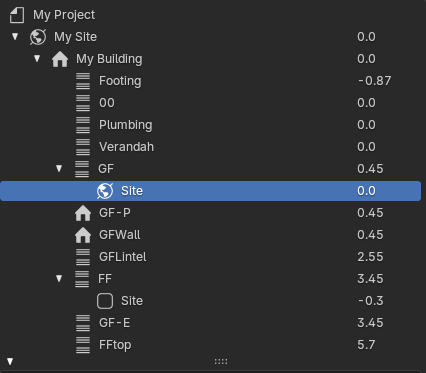Select the Verandah storey row

pos(211,147)
